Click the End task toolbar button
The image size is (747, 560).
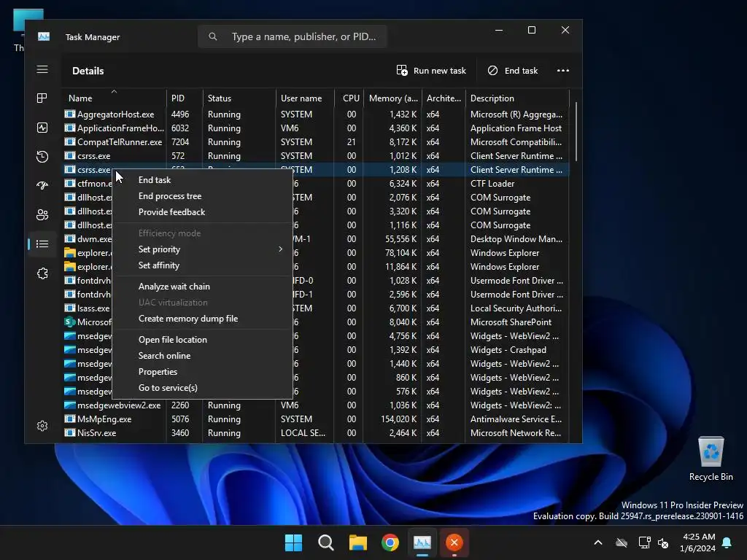(513, 71)
